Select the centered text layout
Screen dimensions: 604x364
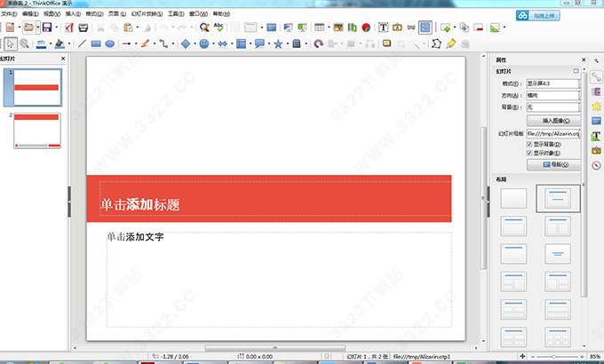coord(558,253)
